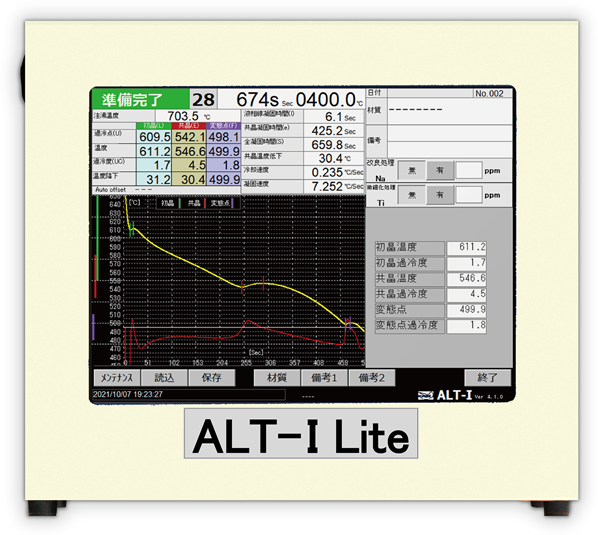Click the 終了 exit button
The height and width of the screenshot is (535, 598).
[487, 378]
